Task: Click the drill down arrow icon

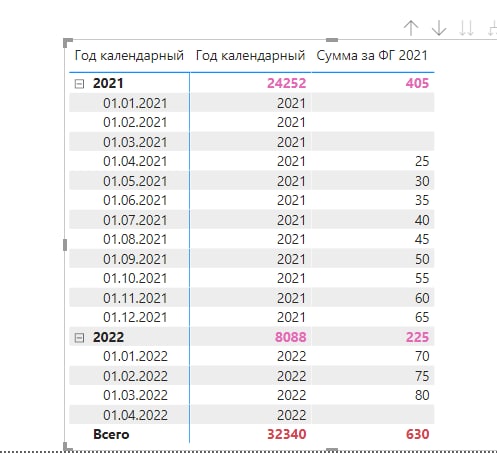Action: pyautogui.click(x=439, y=28)
